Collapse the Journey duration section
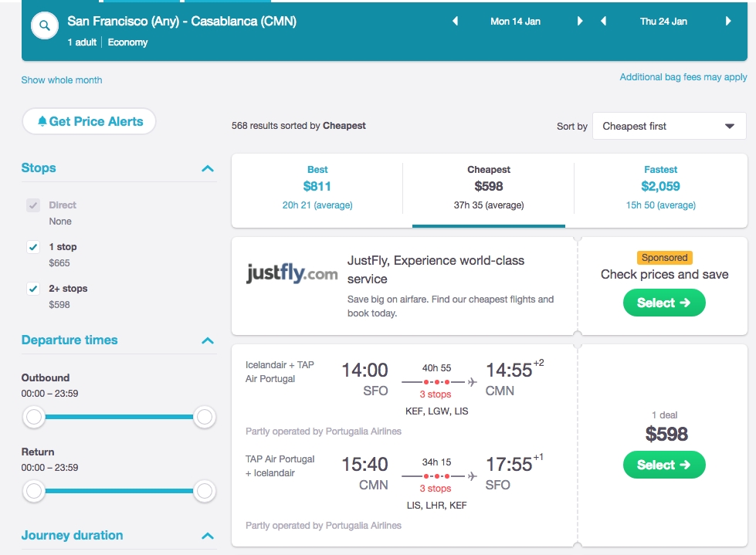The height and width of the screenshot is (555, 756). (x=207, y=536)
